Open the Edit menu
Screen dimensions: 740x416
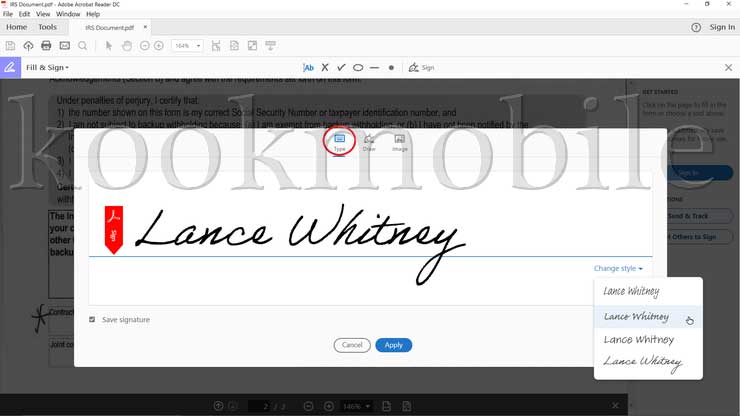click(25, 14)
